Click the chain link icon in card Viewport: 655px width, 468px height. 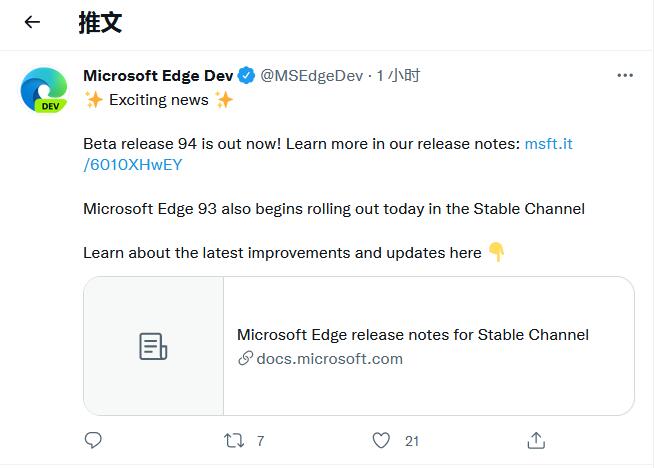(x=244, y=359)
